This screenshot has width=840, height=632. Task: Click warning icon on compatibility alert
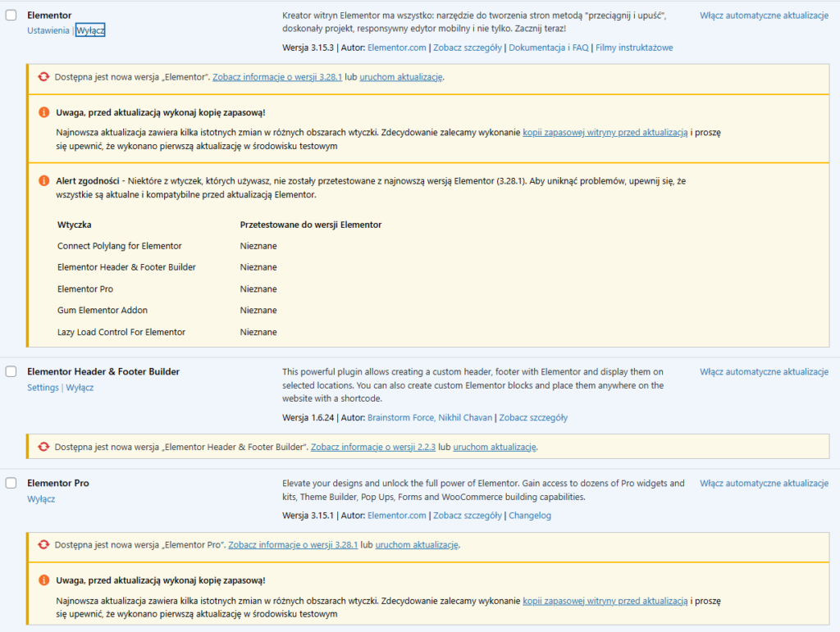click(x=43, y=181)
